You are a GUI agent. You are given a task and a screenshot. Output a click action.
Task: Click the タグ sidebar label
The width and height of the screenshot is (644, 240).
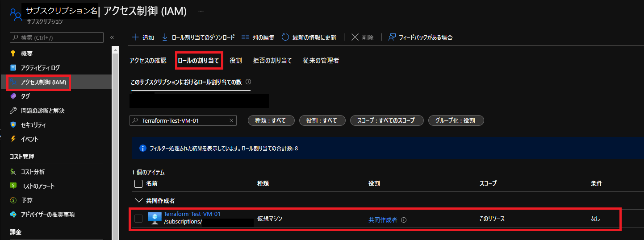click(x=25, y=96)
